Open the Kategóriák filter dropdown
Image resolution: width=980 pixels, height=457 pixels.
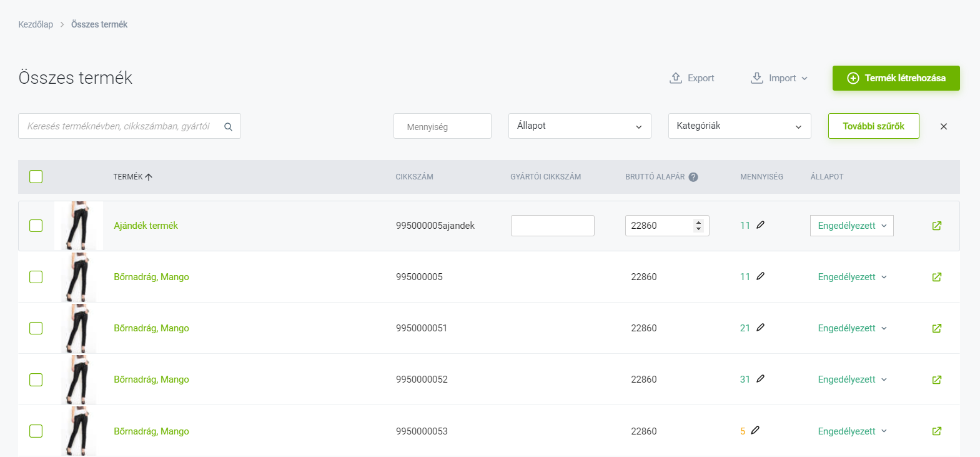[x=740, y=126]
